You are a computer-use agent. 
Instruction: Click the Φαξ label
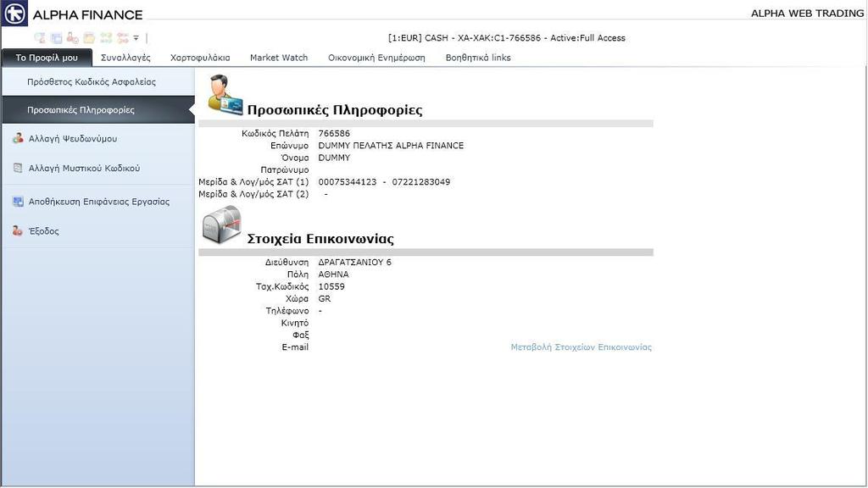(x=301, y=335)
